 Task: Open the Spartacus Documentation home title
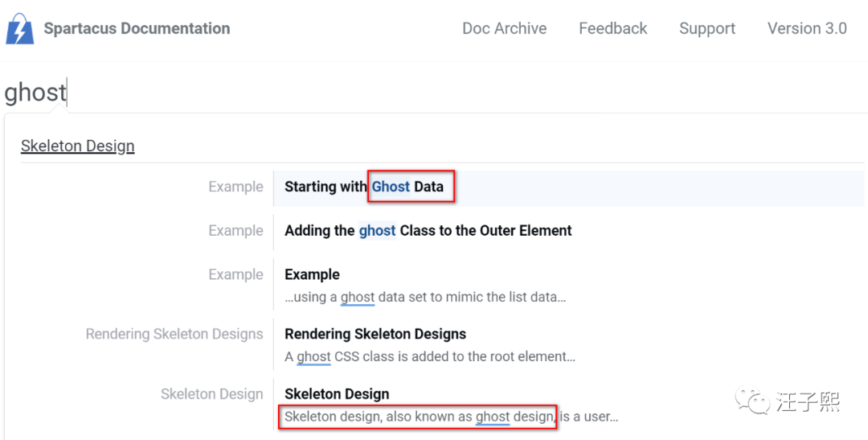pos(137,29)
